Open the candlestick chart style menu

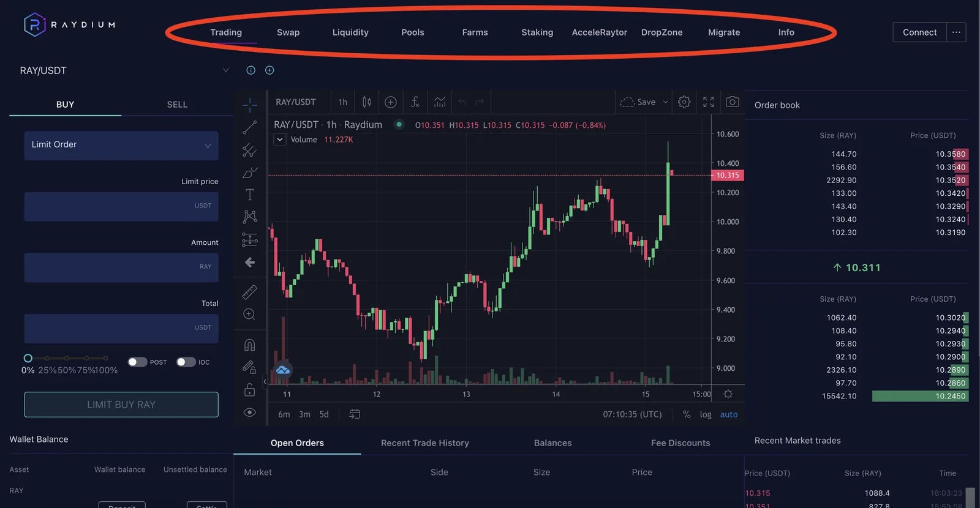click(367, 102)
